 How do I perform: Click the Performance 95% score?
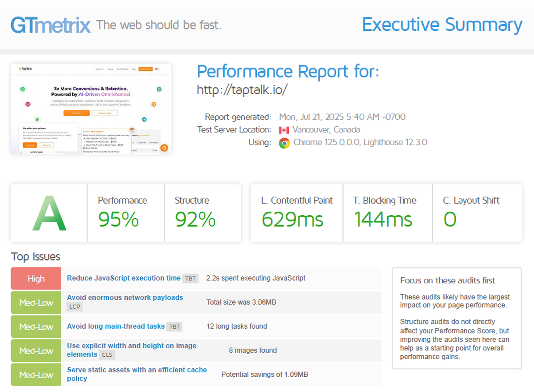pyautogui.click(x=118, y=220)
